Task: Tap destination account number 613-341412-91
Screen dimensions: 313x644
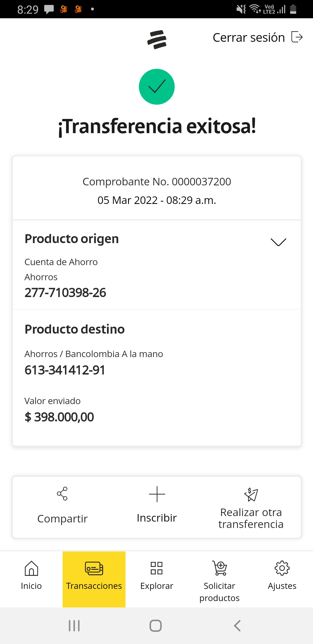Action: [65, 370]
